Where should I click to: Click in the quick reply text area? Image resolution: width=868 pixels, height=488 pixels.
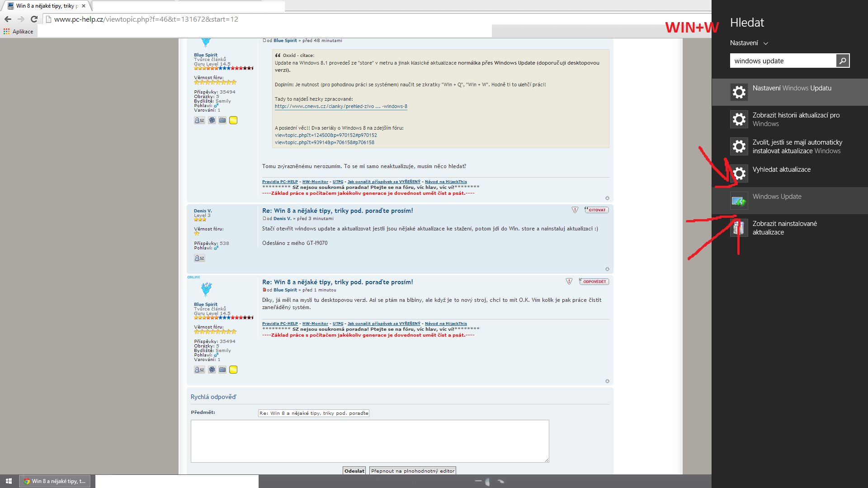(x=369, y=441)
